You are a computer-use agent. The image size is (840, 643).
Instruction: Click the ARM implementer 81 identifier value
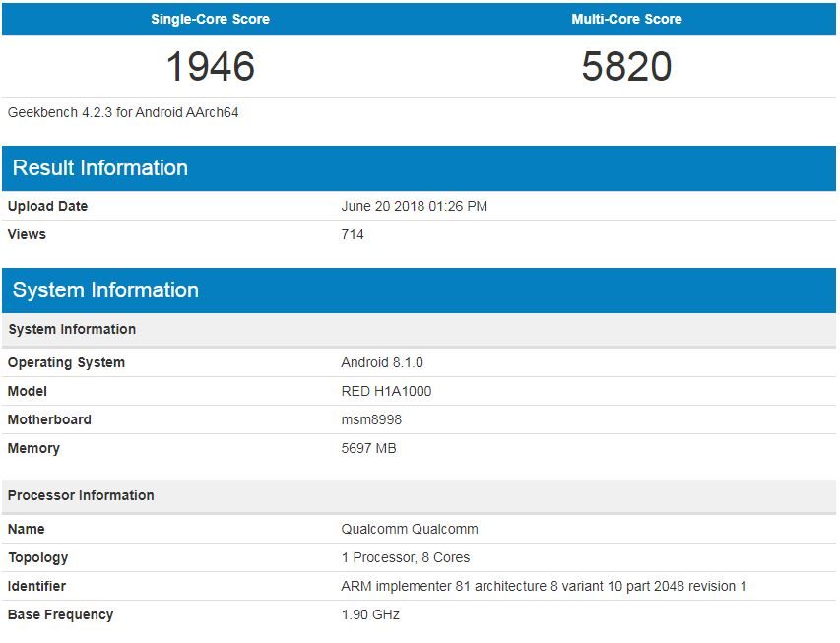click(544, 586)
